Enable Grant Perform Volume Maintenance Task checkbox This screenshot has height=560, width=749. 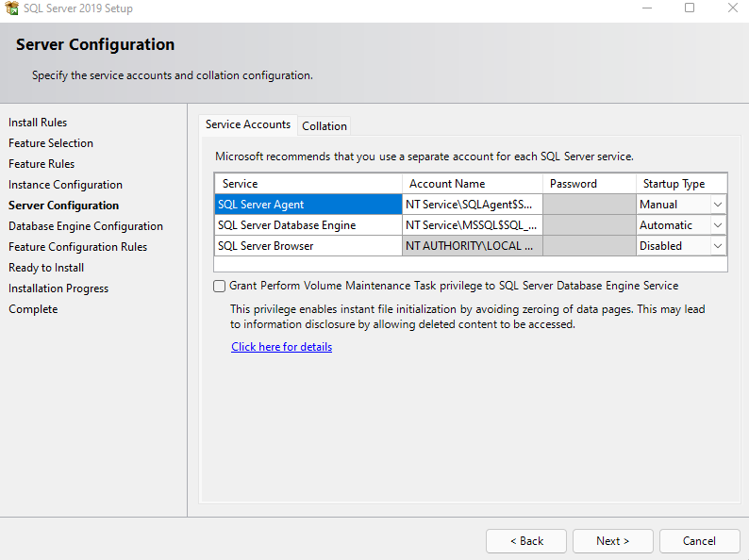(x=219, y=286)
